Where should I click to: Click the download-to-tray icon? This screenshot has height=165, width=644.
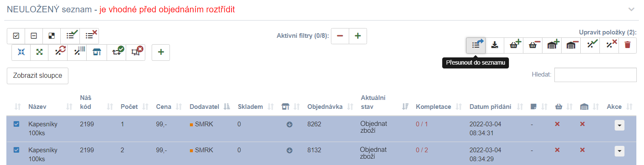495,45
